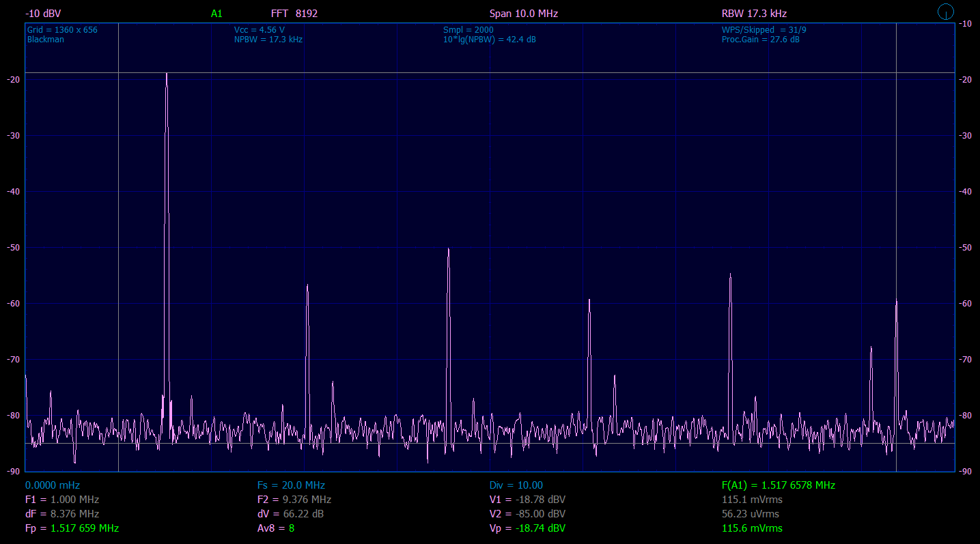This screenshot has height=544, width=980.
Task: Click the Div = 10.00 scale value
Action: pyautogui.click(x=516, y=485)
